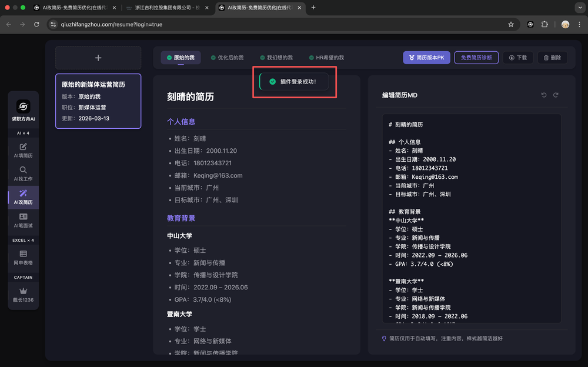Download the resume with 下载 button

518,58
